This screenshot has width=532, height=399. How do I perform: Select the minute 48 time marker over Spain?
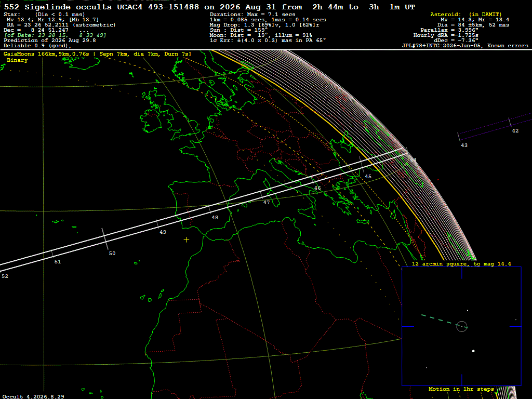tap(215, 218)
